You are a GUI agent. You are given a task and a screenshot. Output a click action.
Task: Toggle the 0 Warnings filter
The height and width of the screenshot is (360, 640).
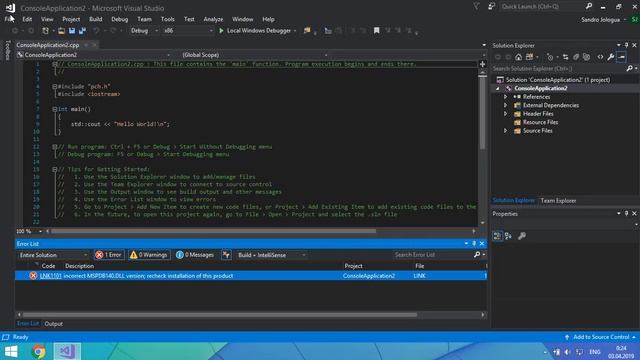pyautogui.click(x=149, y=255)
